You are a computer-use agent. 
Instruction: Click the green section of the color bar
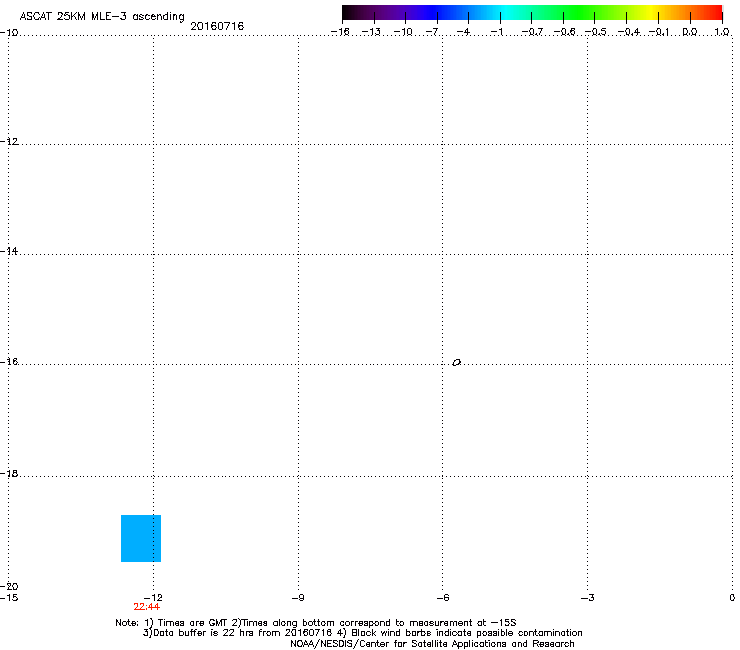[580, 13]
